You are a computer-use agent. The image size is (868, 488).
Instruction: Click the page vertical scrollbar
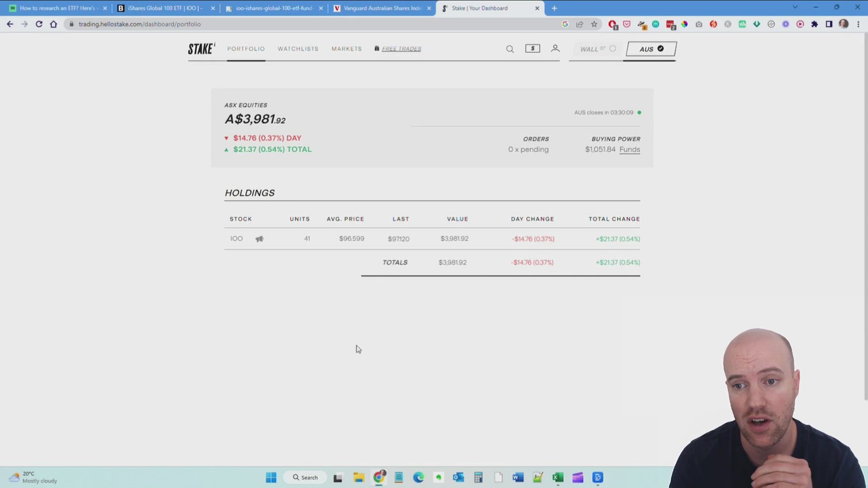tap(865, 217)
